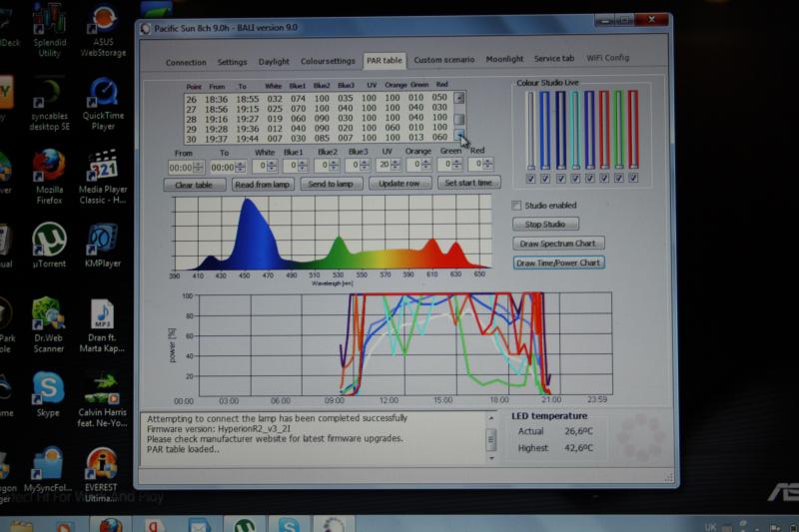Screen dimensions: 799x532
Task: Launch KMPlayer from the desktop
Action: [x=103, y=241]
